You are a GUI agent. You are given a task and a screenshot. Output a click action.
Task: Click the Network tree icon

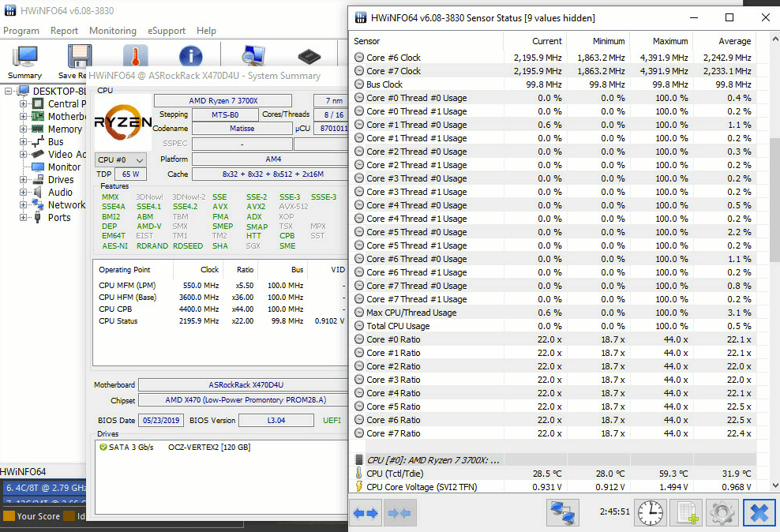38,204
